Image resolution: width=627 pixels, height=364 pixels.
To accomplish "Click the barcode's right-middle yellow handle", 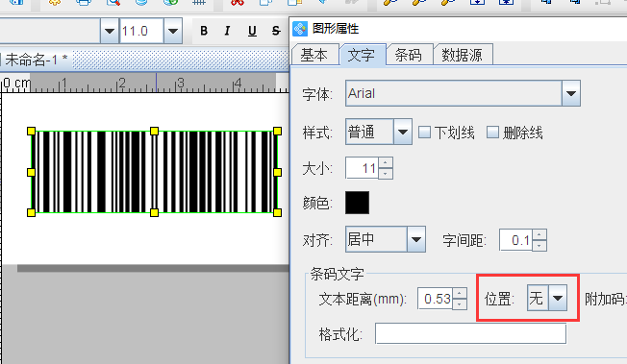I will [x=278, y=172].
